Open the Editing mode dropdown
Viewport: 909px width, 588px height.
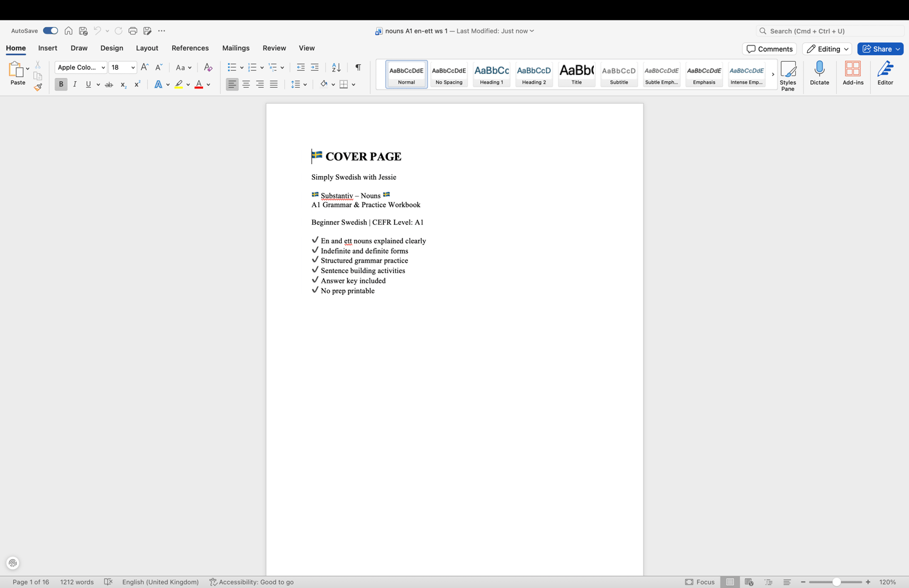pyautogui.click(x=827, y=49)
